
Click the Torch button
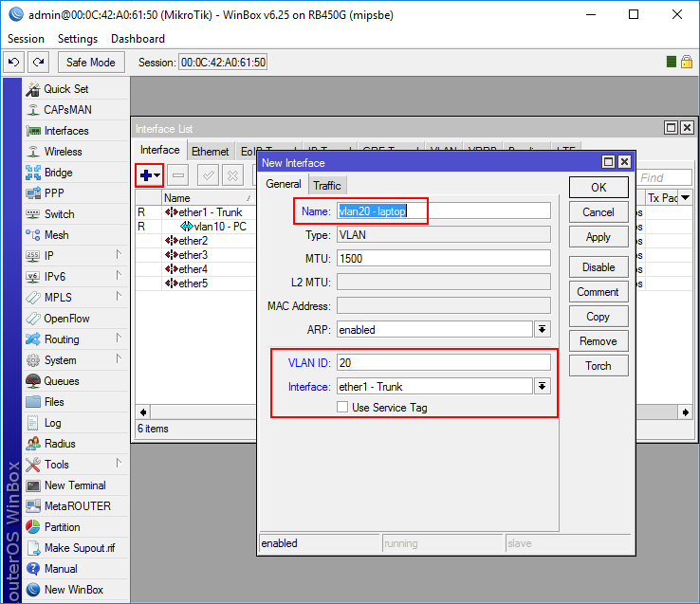point(599,366)
